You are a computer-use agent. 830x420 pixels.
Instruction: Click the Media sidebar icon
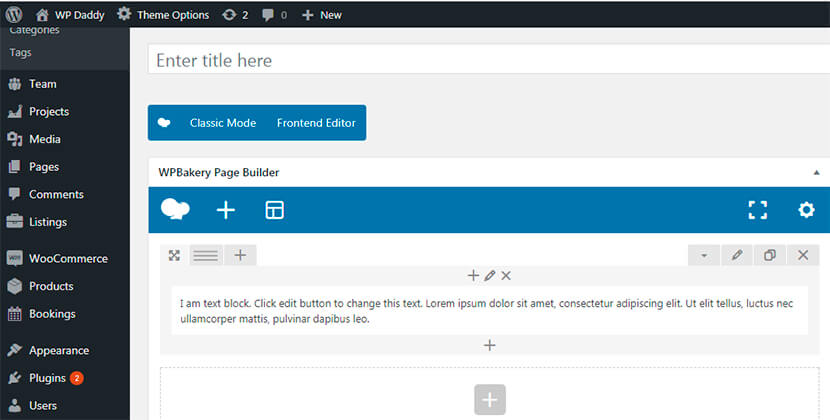pyautogui.click(x=15, y=139)
